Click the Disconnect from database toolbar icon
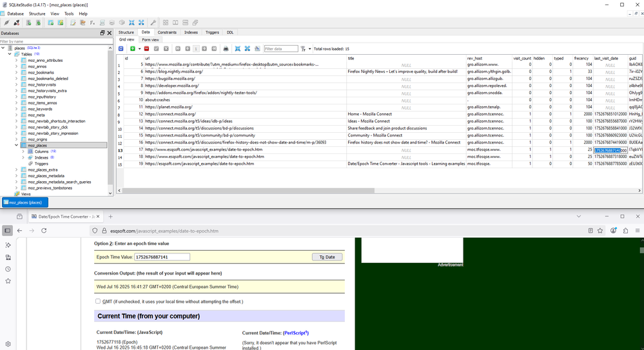This screenshot has height=350, width=644. (x=16, y=23)
